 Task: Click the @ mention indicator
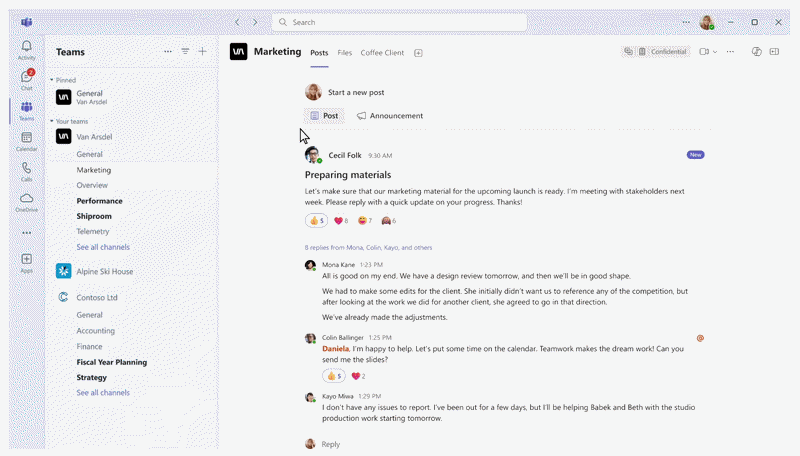coord(701,338)
